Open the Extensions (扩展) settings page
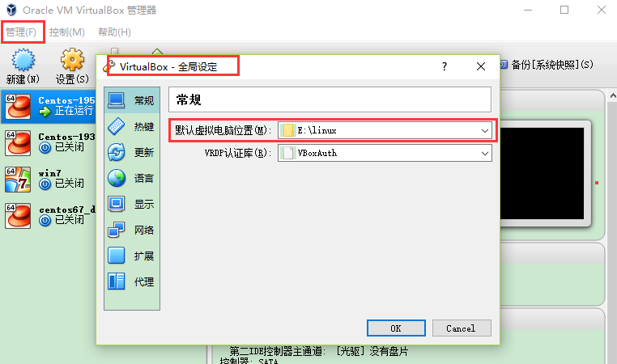617x364 pixels. [132, 256]
